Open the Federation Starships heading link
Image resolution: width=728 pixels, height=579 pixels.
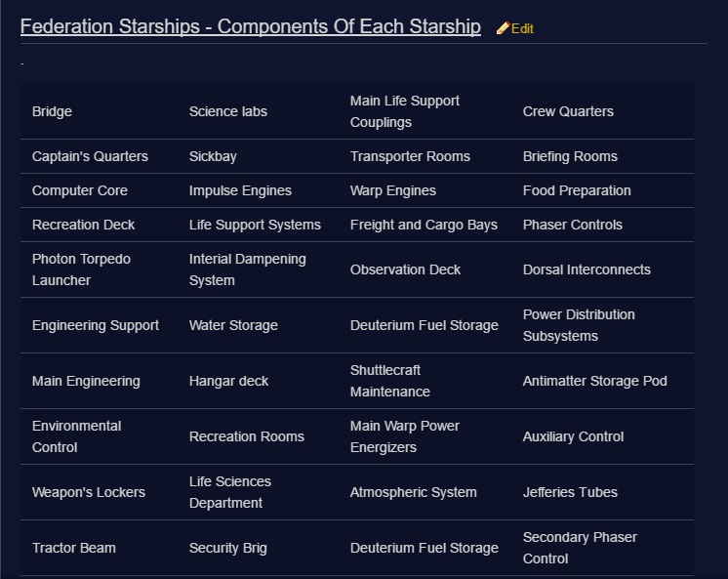tap(250, 26)
